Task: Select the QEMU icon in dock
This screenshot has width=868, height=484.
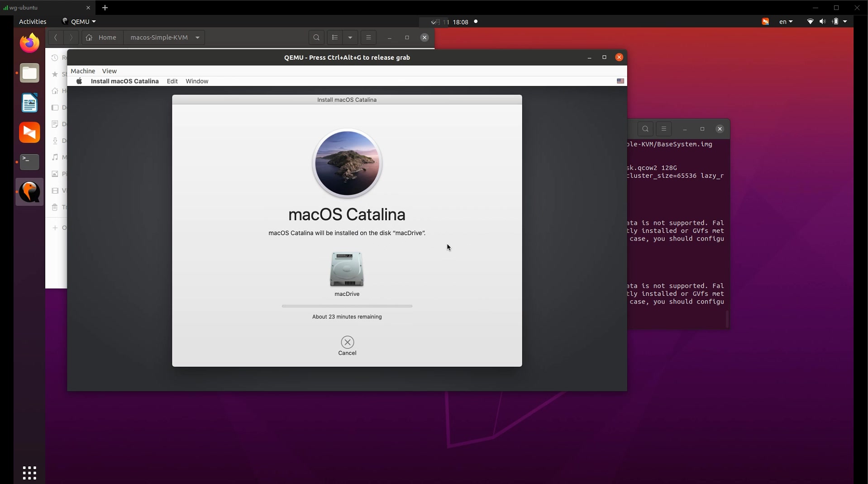Action: [x=29, y=192]
